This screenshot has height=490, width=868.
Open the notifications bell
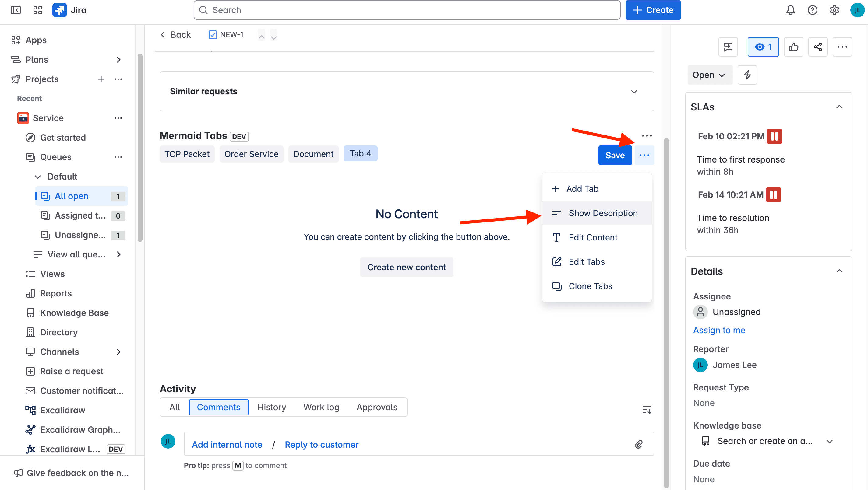pos(790,10)
